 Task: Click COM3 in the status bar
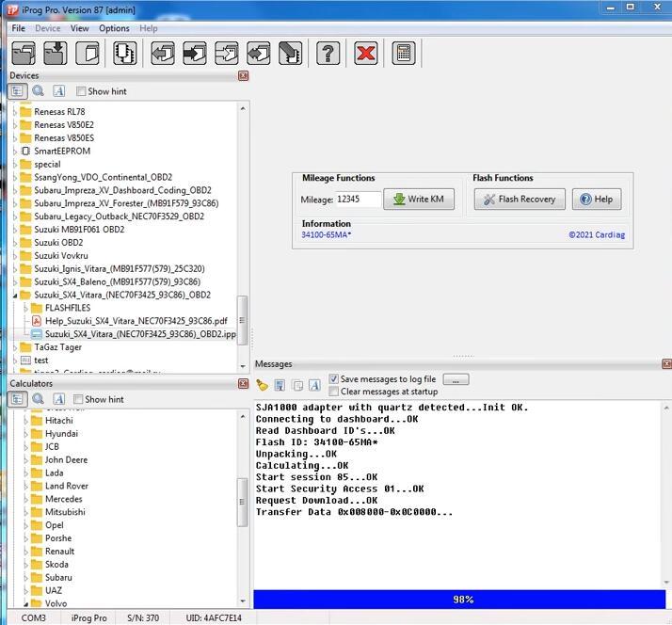(34, 618)
